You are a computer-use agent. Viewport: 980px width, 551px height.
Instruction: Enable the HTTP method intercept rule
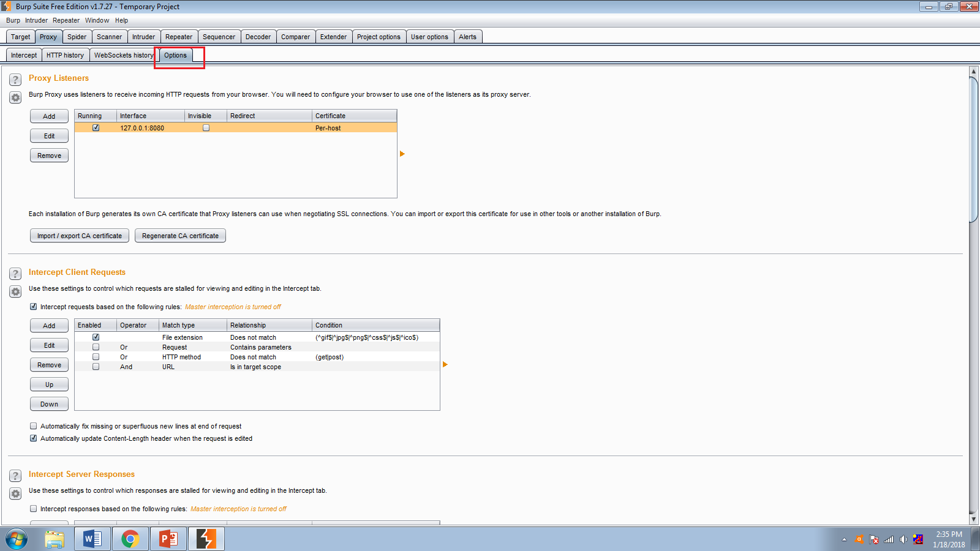(x=96, y=357)
